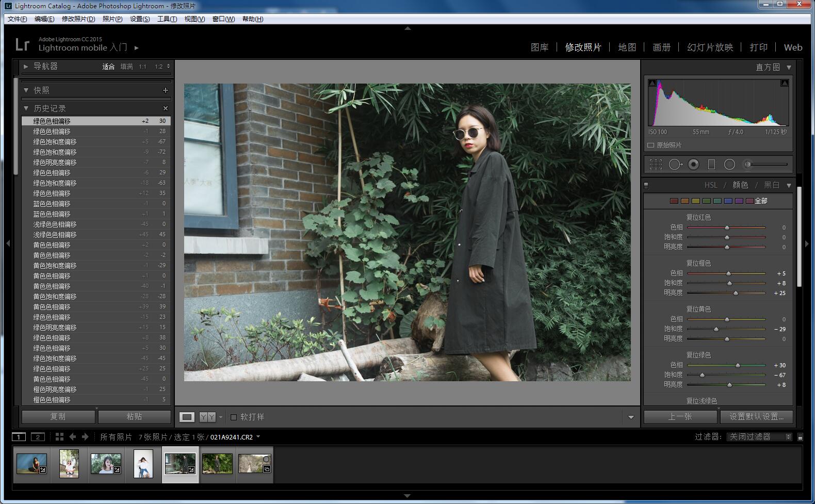
Task: Open the filename 021A9241.CR2 source dropdown
Action: tap(258, 437)
